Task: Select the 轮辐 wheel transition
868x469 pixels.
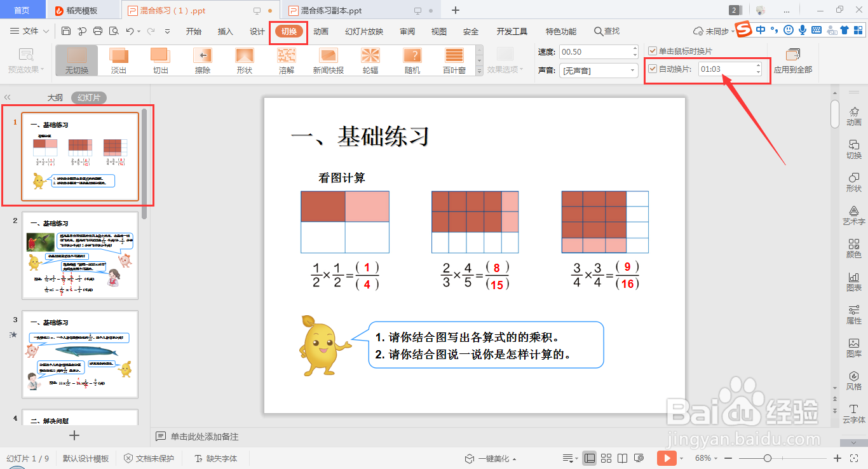Action: pyautogui.click(x=370, y=61)
